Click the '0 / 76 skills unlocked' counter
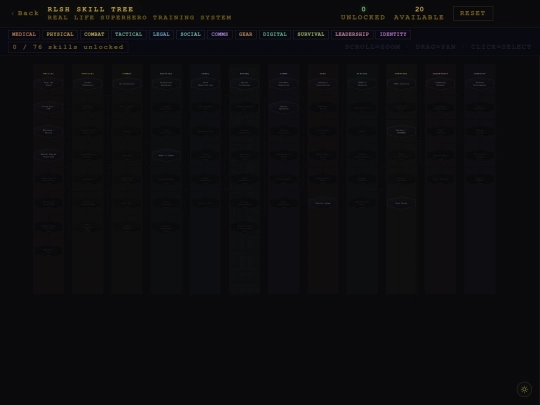 (68, 47)
